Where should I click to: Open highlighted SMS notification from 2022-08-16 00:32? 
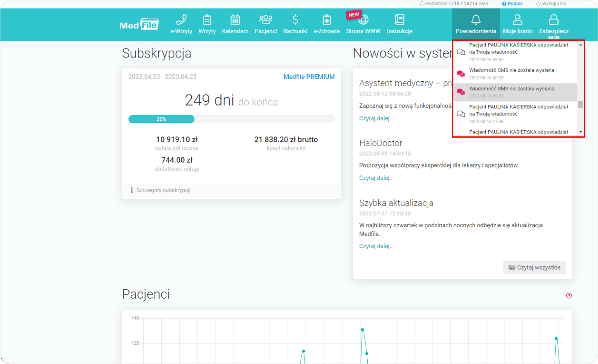pos(515,92)
